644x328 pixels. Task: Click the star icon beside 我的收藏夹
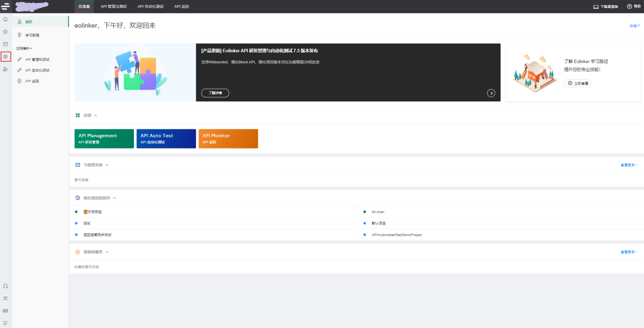click(78, 251)
